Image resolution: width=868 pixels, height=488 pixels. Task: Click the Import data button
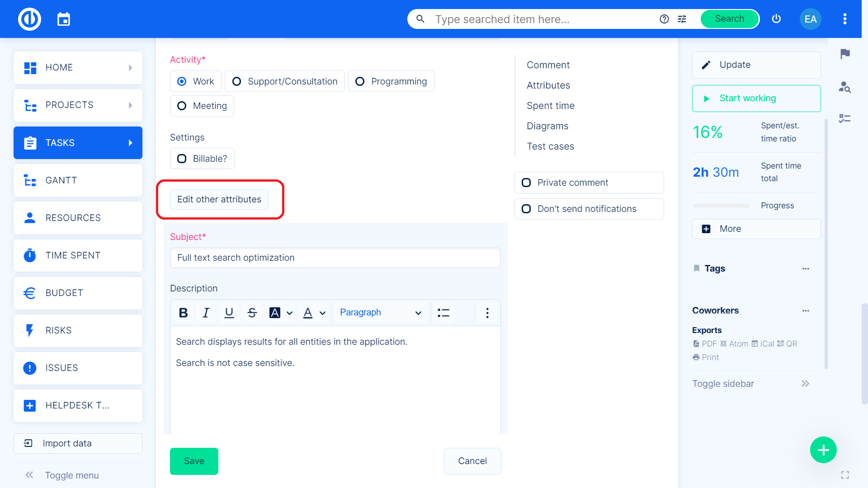(78, 443)
